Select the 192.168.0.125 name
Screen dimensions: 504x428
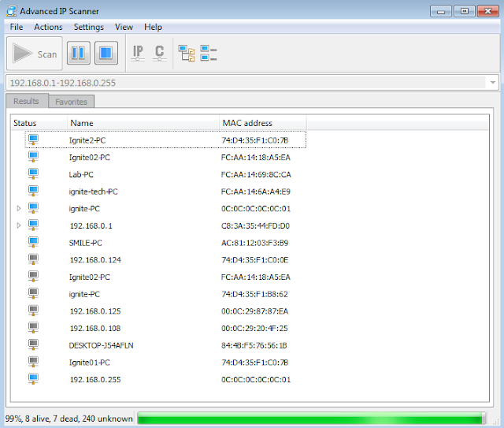pyautogui.click(x=95, y=311)
